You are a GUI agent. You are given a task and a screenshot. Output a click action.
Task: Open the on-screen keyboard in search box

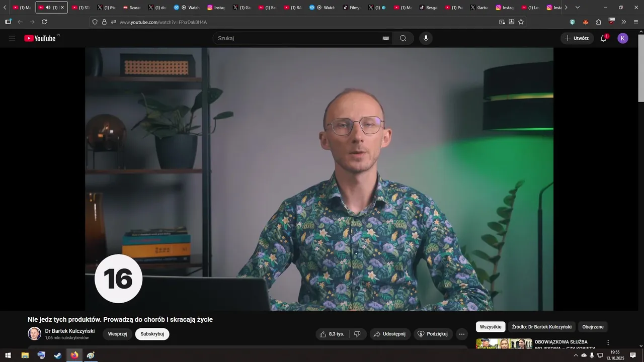[x=386, y=38]
